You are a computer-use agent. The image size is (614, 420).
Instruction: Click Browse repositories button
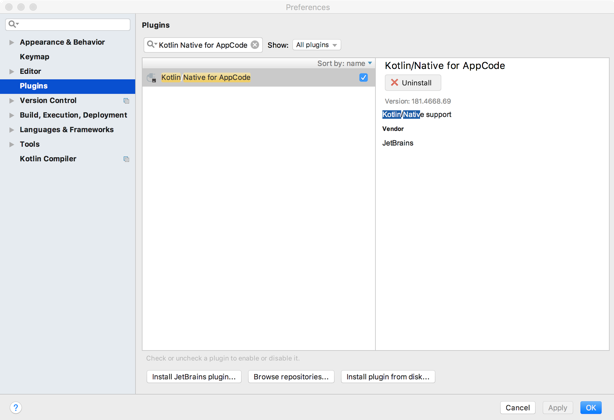coord(291,377)
